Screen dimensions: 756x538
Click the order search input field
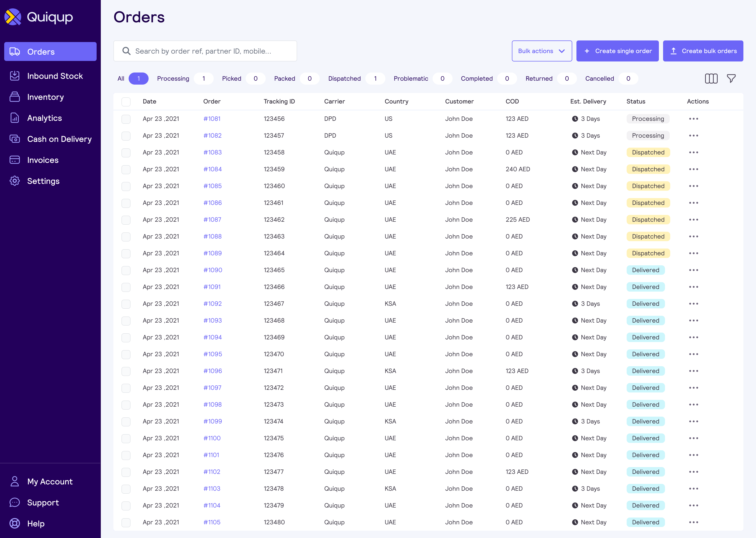click(205, 51)
